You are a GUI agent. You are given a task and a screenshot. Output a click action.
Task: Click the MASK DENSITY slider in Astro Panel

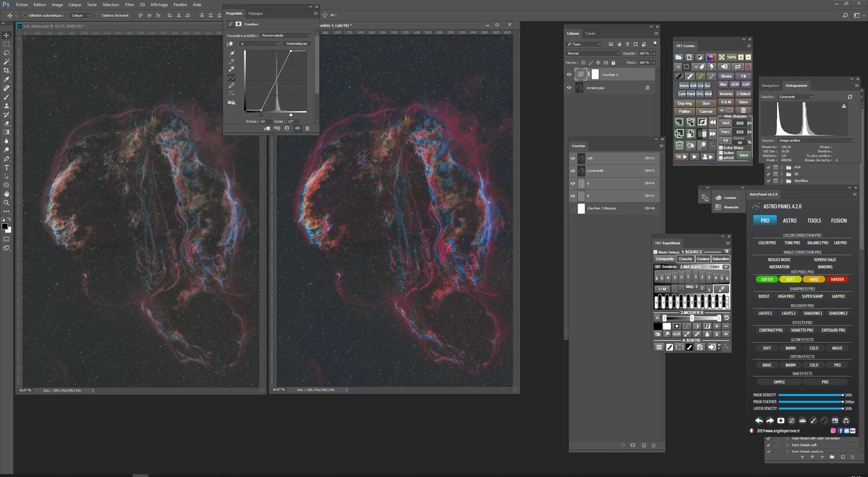[x=811, y=395]
